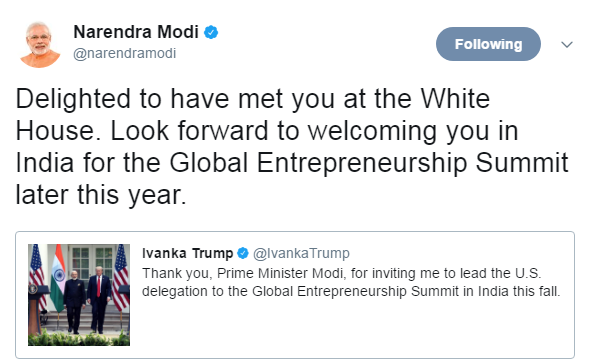Click the American flag at right of quoted photo
The image size is (601, 364).
coord(121,277)
